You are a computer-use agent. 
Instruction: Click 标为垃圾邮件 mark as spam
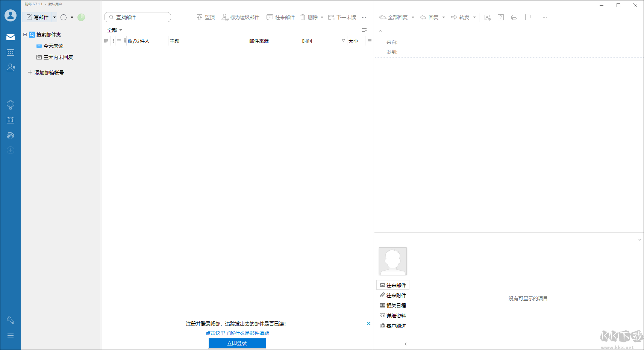[241, 17]
